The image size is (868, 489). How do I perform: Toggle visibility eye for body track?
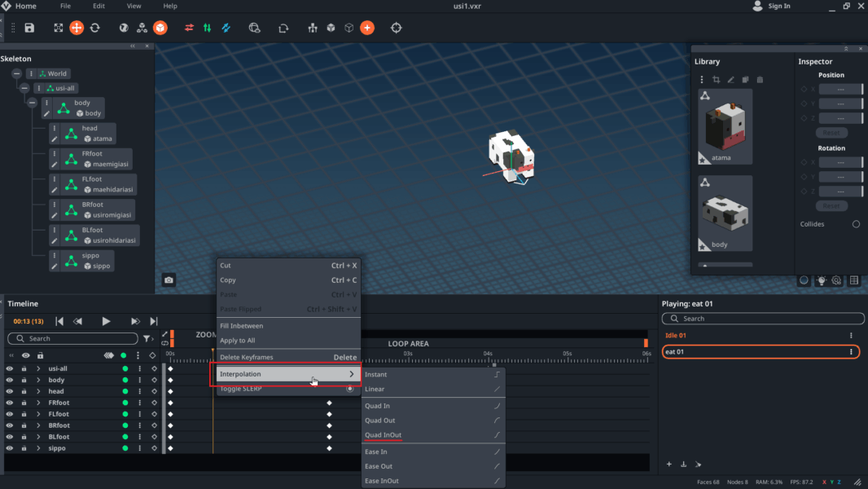pyautogui.click(x=10, y=380)
